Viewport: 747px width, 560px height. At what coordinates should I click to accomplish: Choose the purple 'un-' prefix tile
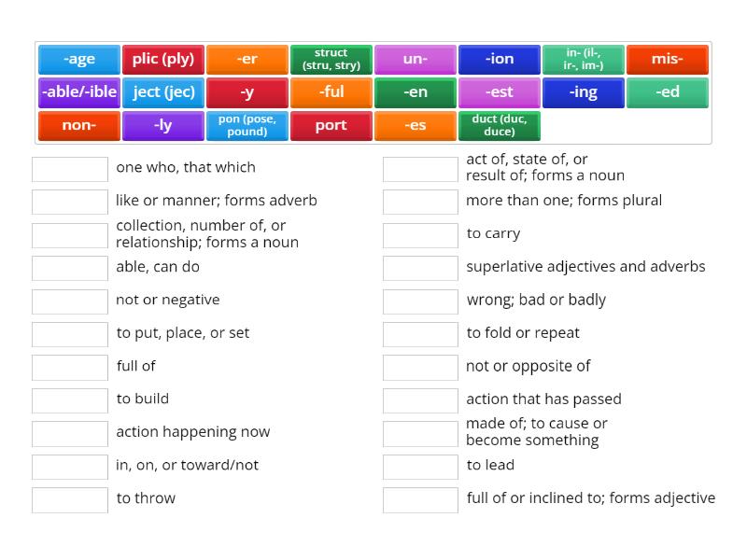point(416,60)
